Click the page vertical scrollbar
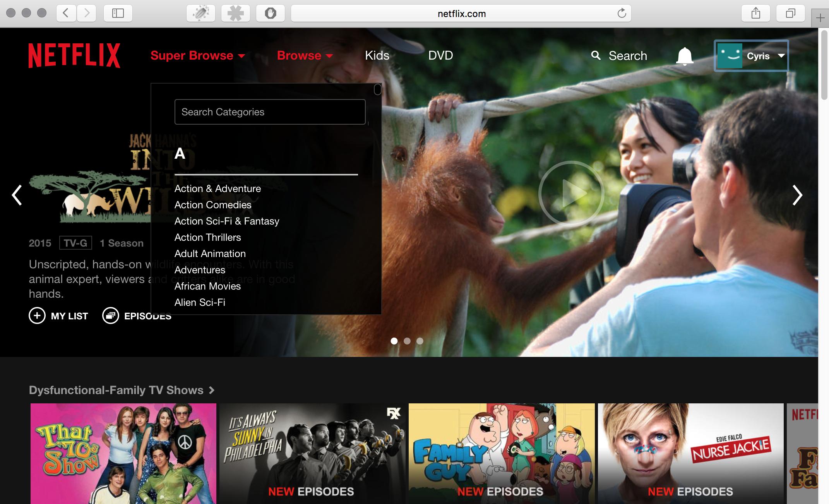The image size is (829, 504). [824, 64]
